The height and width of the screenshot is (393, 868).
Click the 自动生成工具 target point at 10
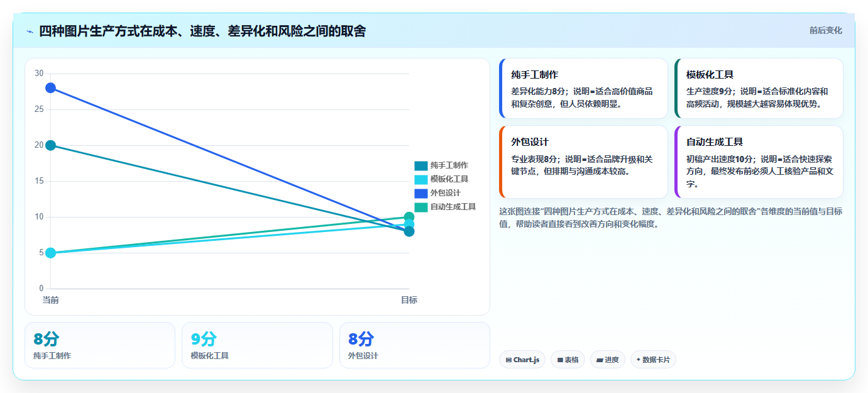click(409, 217)
